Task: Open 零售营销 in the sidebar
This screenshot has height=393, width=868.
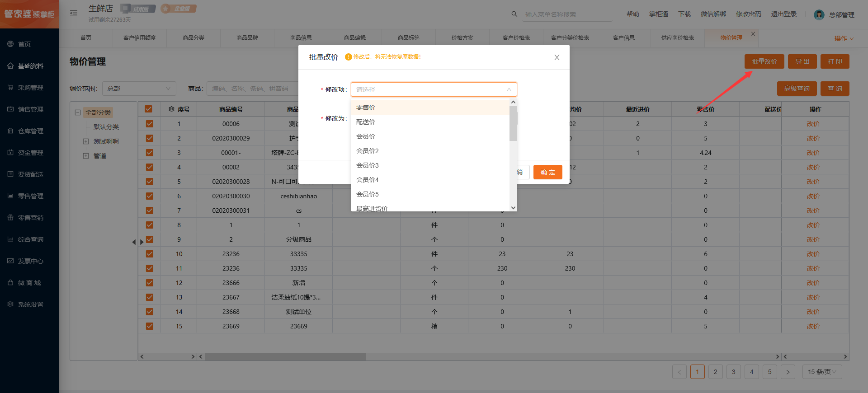Action: 29,218
